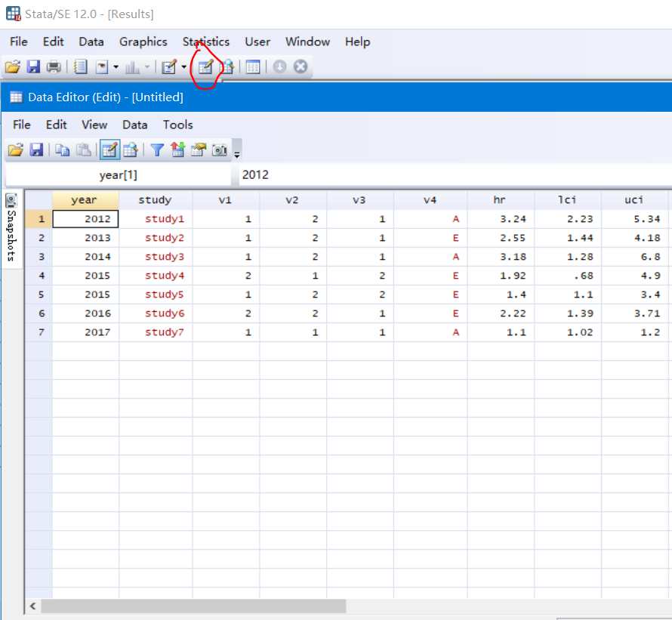Open the Statistics menu
Screen dimensions: 672x620
point(205,42)
